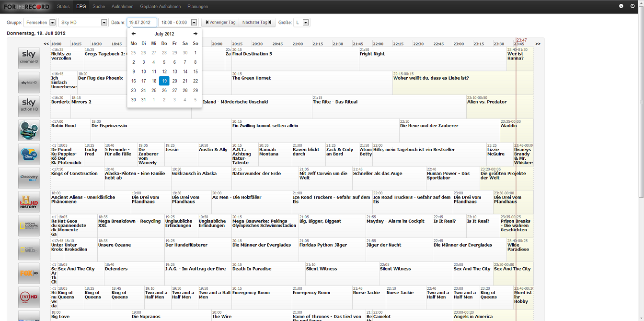This screenshot has width=644, height=321.
Task: Open the program Der Hundeflüsterer
Action: [x=198, y=250]
